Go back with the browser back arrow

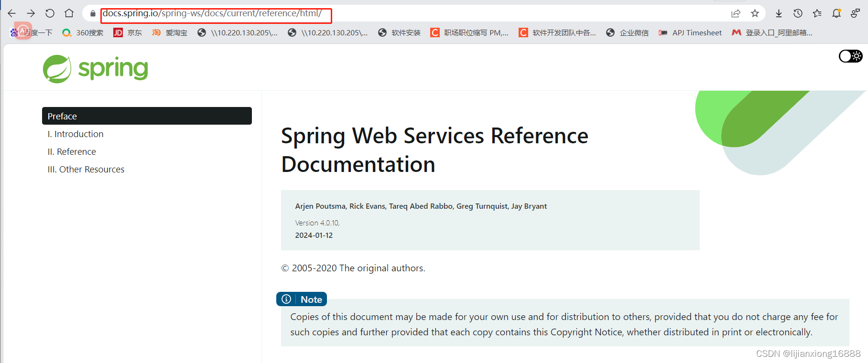pyautogui.click(x=12, y=13)
